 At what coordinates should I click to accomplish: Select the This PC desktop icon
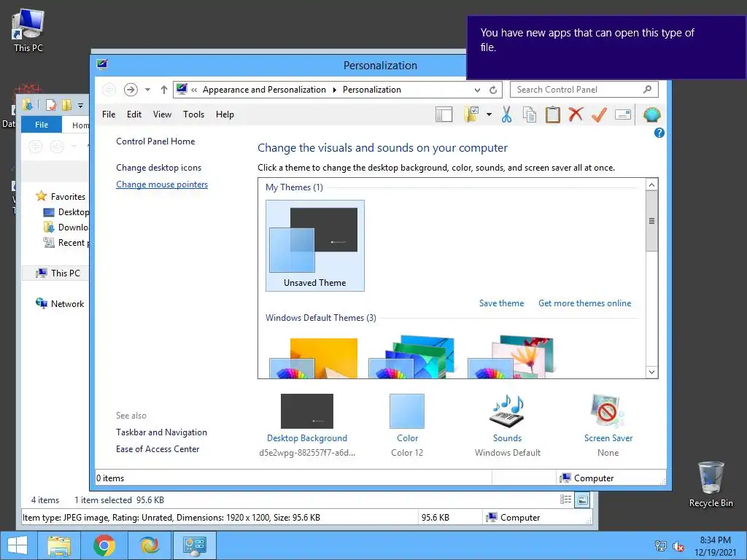[28, 31]
